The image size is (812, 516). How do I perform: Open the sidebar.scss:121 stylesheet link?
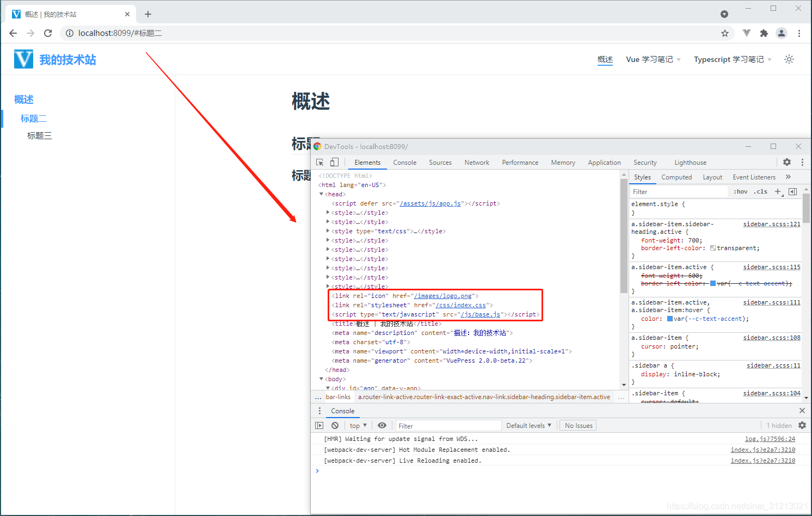[x=771, y=223]
